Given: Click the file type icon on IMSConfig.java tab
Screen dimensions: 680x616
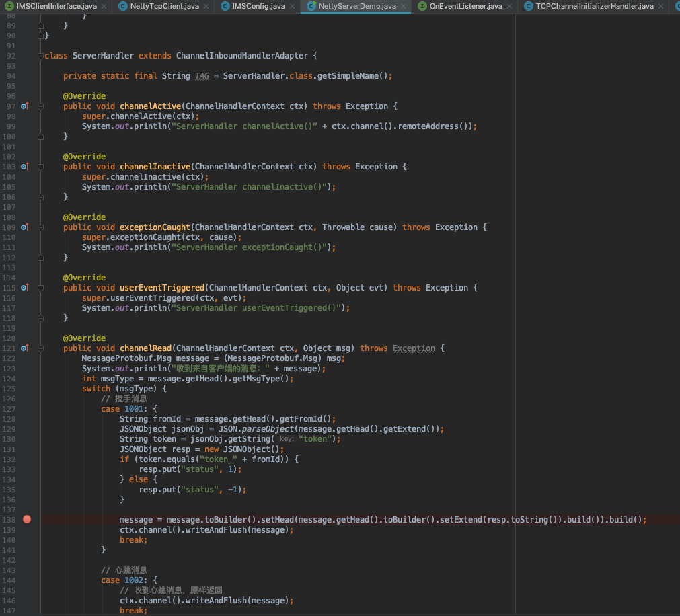Looking at the screenshot, I should [x=224, y=7].
